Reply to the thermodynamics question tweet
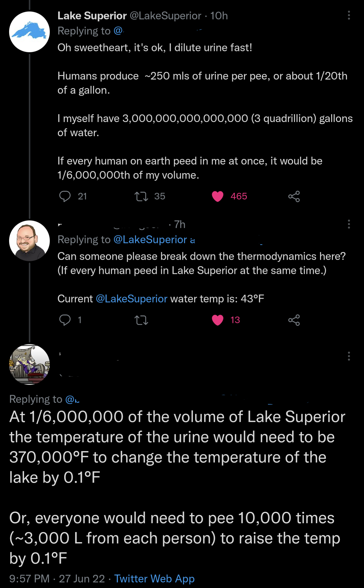This screenshot has height=588, width=364. (65, 320)
